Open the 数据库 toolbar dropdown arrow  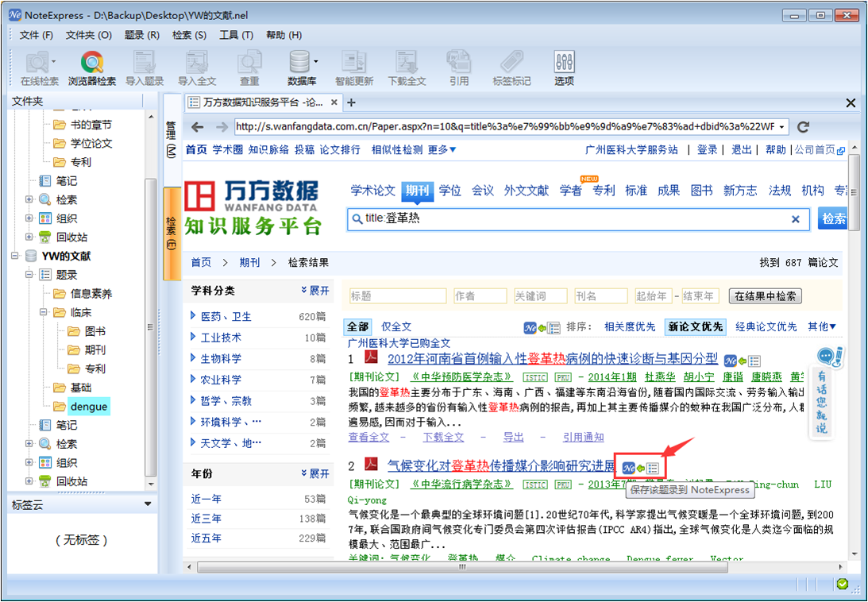coord(315,61)
